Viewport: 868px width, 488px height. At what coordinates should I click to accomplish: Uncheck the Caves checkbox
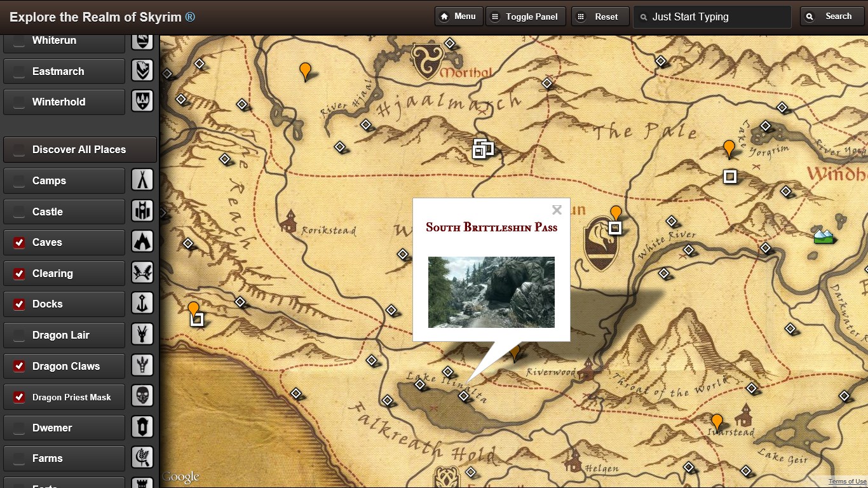point(20,242)
